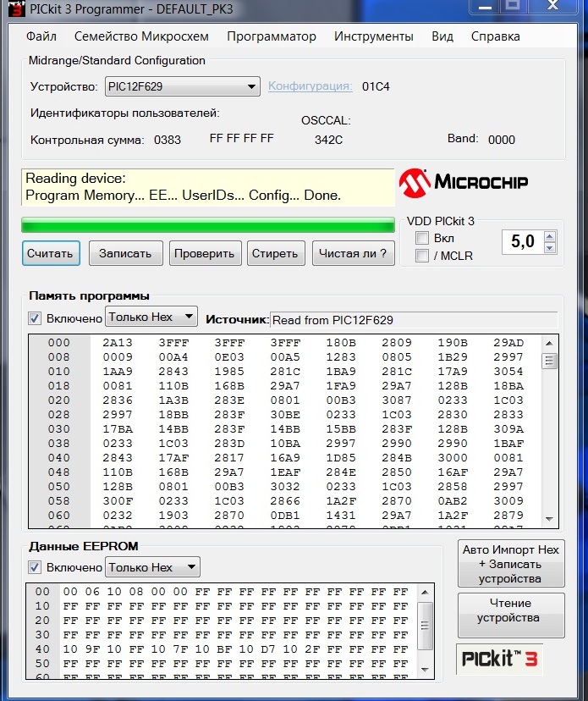Click Авто Импорт Hex + Записать устройства button
The height and width of the screenshot is (701, 588).
coord(511,564)
